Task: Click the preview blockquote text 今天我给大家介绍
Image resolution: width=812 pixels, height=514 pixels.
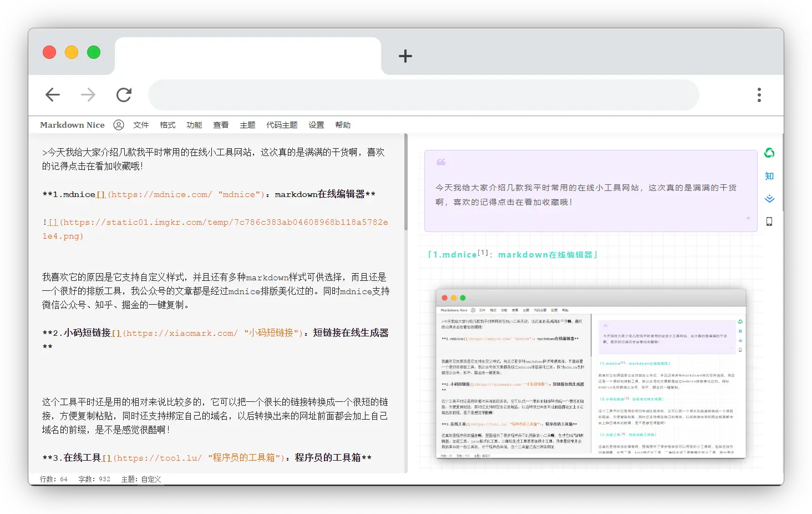Action: click(586, 195)
